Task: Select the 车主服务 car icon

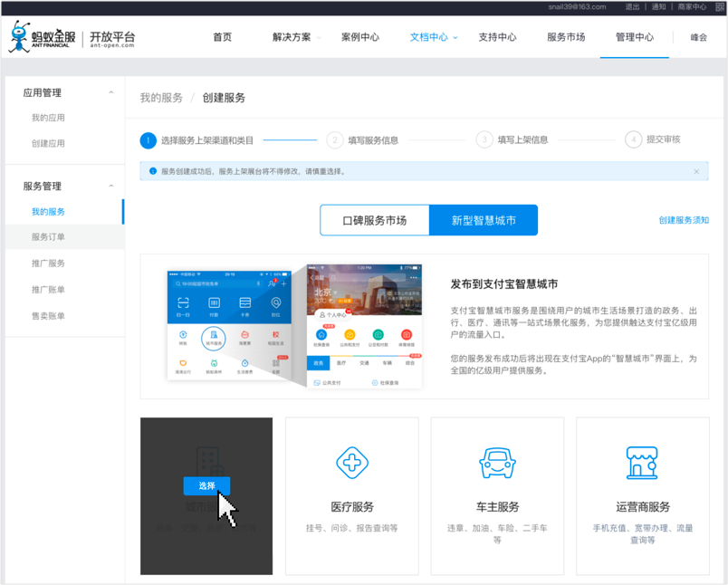Action: 497,463
